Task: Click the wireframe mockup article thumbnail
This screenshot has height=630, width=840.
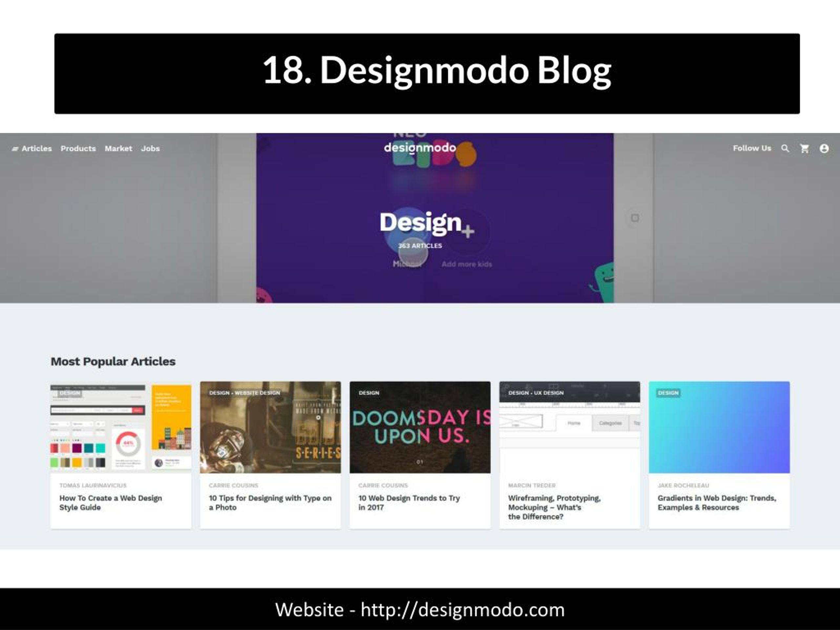Action: [570, 427]
